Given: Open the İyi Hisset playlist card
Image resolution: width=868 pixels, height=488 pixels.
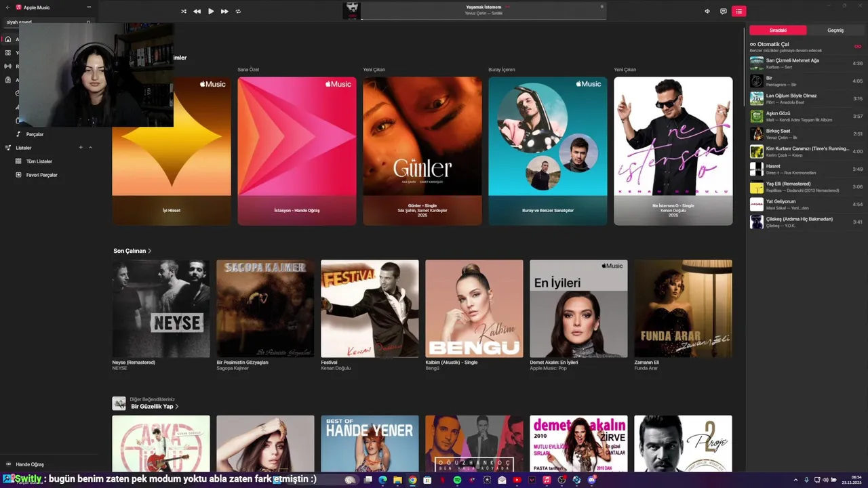Looking at the screenshot, I should pyautogui.click(x=172, y=151).
